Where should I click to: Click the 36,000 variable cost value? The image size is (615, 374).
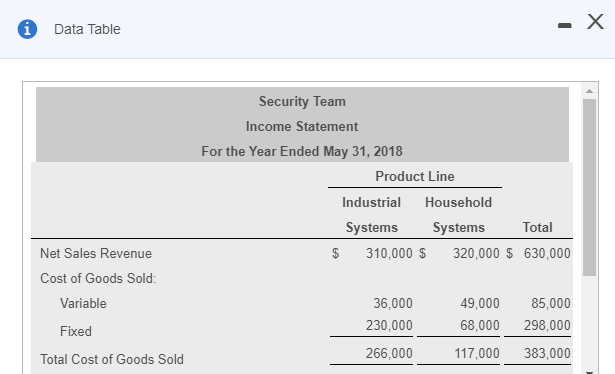click(x=393, y=303)
